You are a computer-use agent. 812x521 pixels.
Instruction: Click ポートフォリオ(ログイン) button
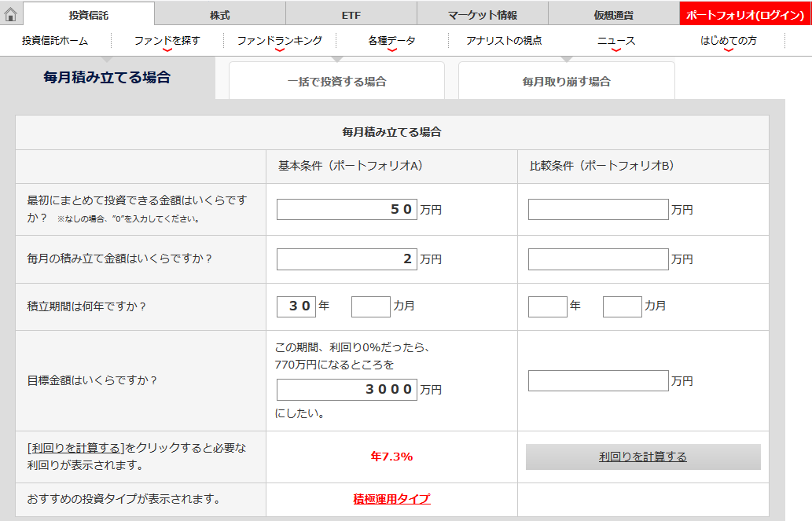745,15
